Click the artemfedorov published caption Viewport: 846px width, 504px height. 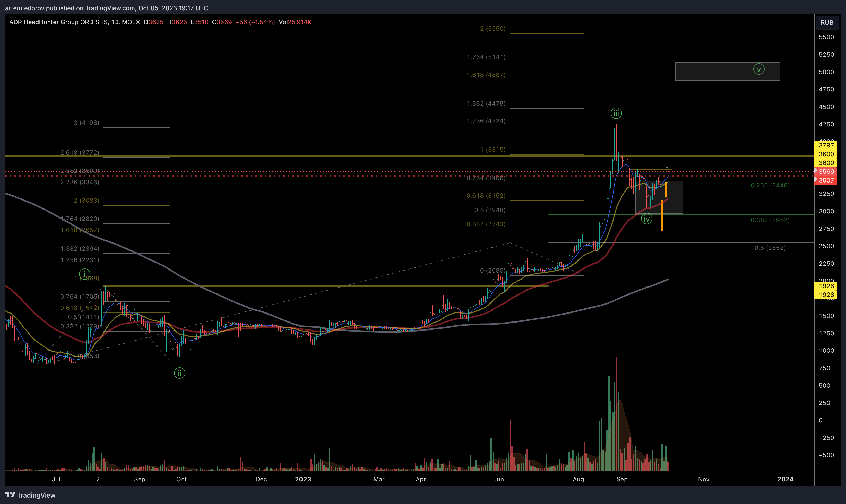pyautogui.click(x=107, y=8)
